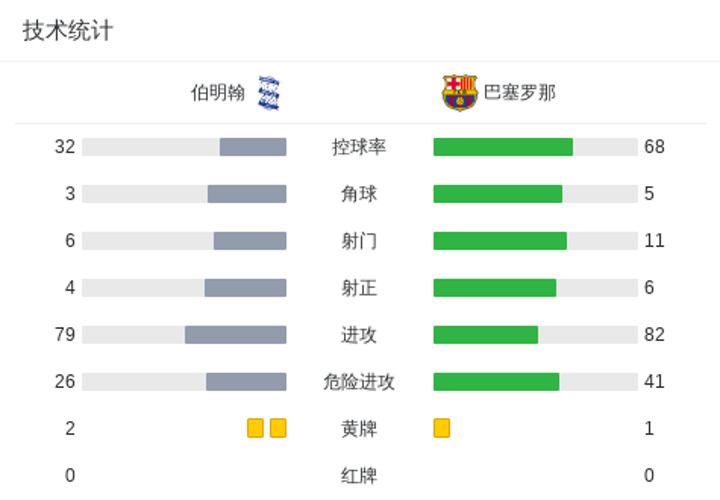The width and height of the screenshot is (720, 500).
Task: Click Birmingham's gray 进攻 bar showing 79
Action: [x=236, y=335]
